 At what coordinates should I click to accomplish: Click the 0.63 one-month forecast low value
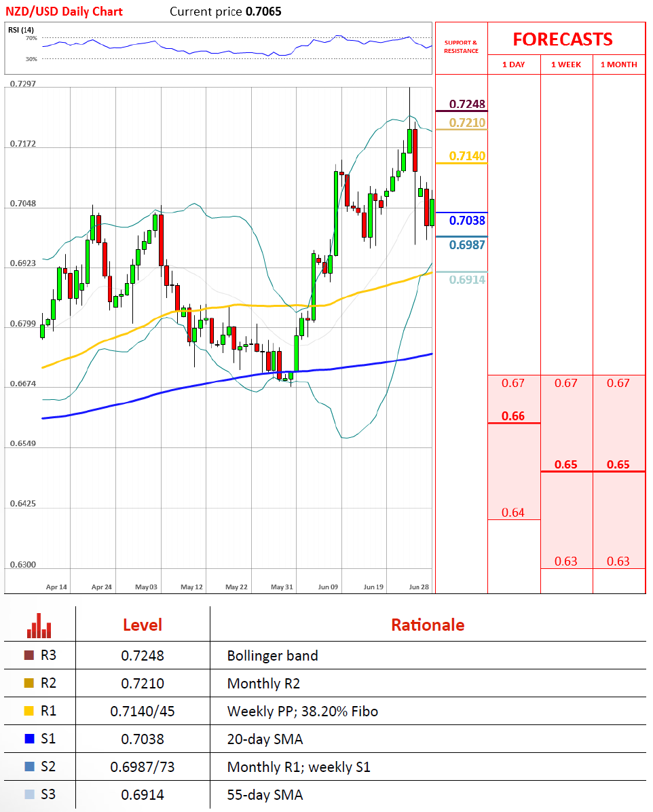pyautogui.click(x=618, y=561)
